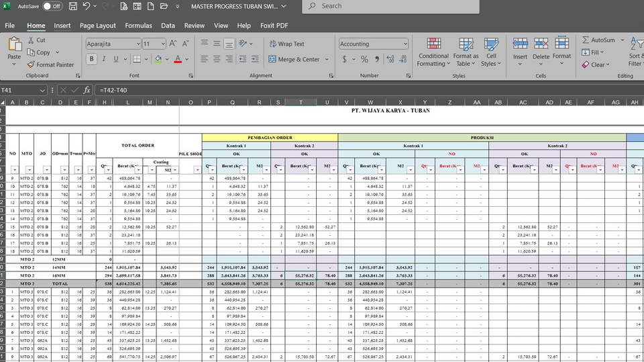Click the Select All corner button
The image size is (644, 362).
3,103
